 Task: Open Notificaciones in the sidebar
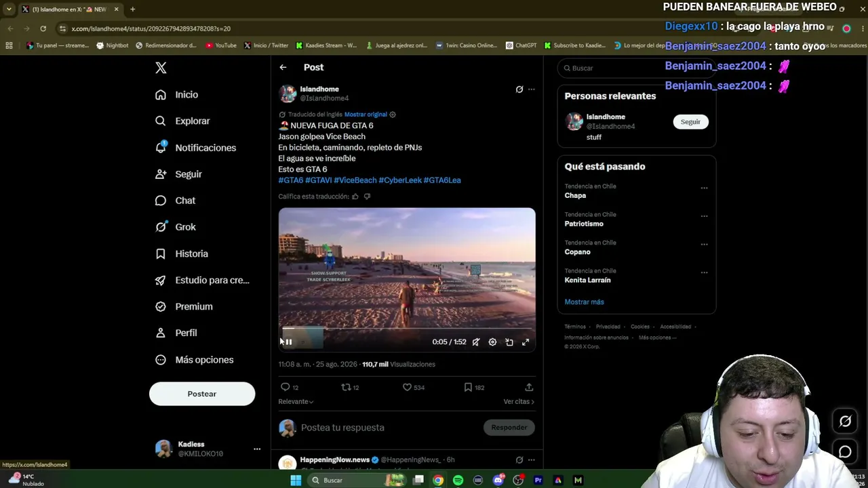(x=195, y=148)
